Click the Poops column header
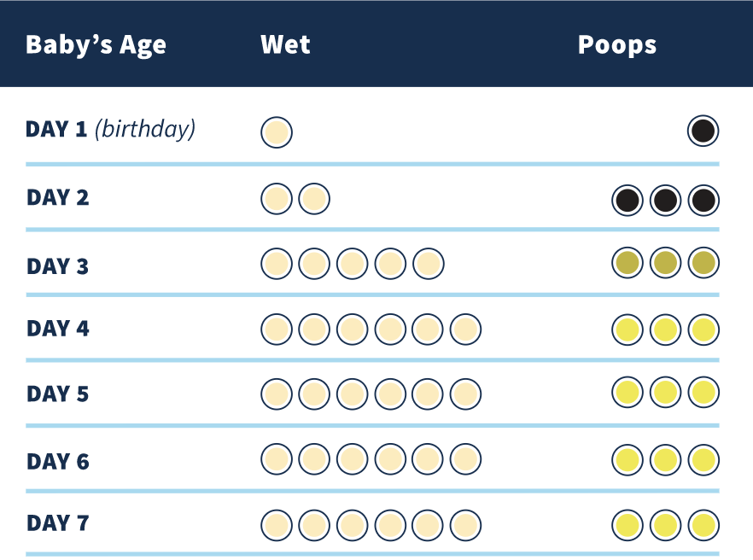This screenshot has width=753, height=560. pyautogui.click(x=616, y=44)
